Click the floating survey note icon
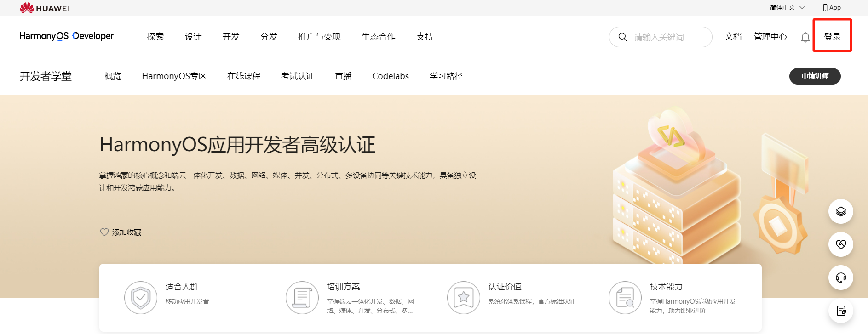Image resolution: width=868 pixels, height=334 pixels. point(841,311)
